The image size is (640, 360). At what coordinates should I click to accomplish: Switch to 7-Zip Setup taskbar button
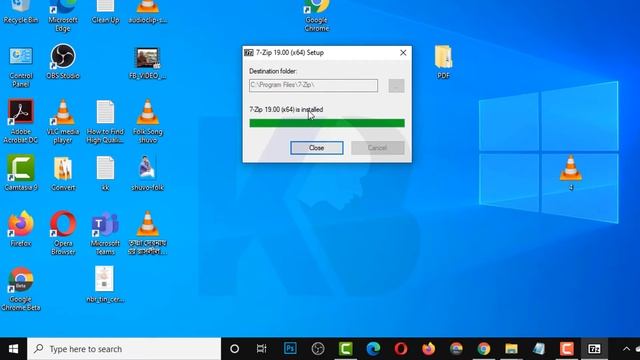(x=594, y=349)
